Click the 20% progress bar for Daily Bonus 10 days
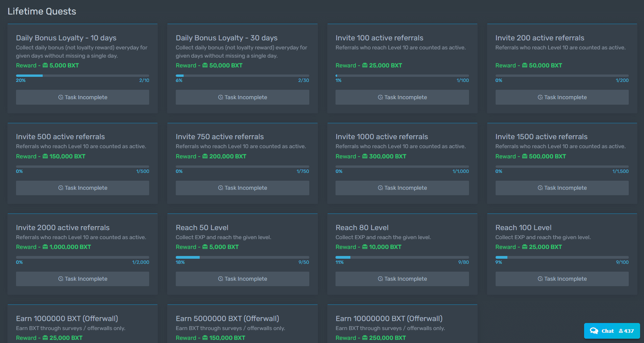The width and height of the screenshot is (644, 343). 83,76
